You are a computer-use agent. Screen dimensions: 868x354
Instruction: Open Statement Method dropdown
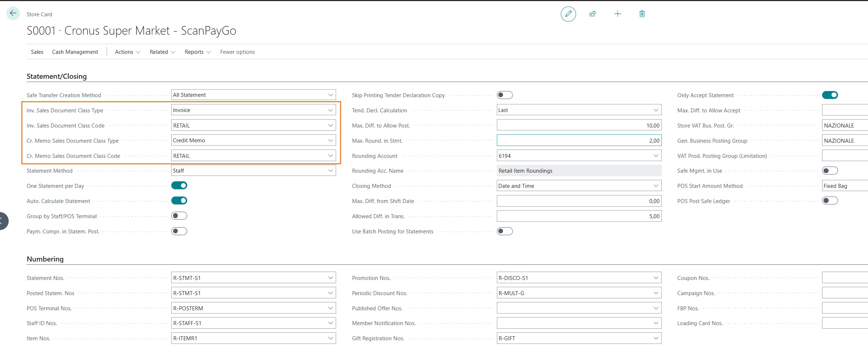330,170
